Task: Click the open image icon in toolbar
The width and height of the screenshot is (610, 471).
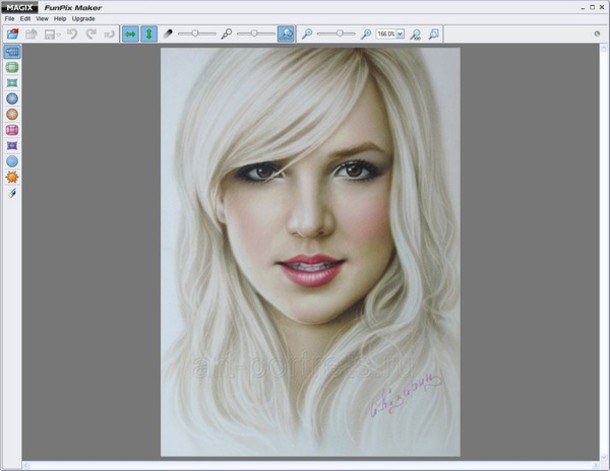Action: click(x=12, y=33)
